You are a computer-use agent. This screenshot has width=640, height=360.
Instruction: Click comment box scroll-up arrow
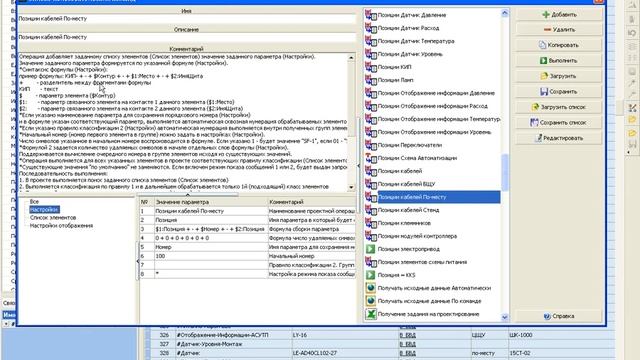tap(351, 58)
